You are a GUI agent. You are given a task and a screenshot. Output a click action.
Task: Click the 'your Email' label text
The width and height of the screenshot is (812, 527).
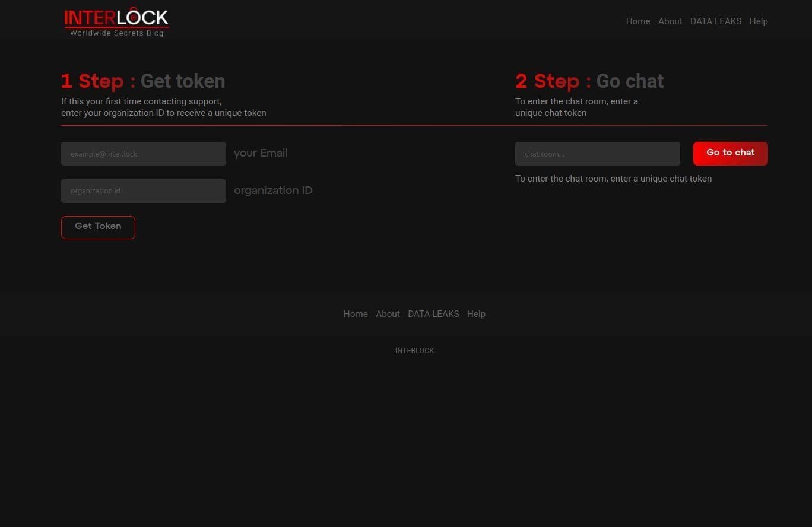point(261,153)
